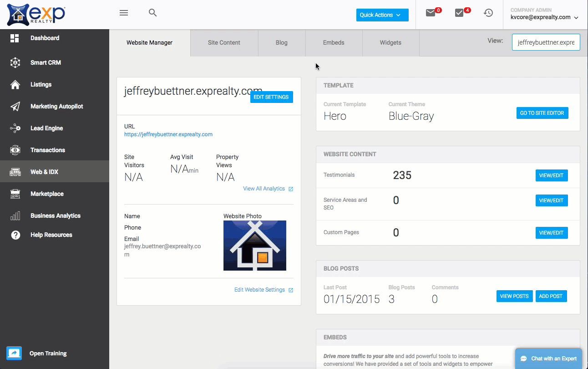This screenshot has height=369, width=588.
Task: Expand the Quick Actions dropdown
Action: tap(382, 15)
